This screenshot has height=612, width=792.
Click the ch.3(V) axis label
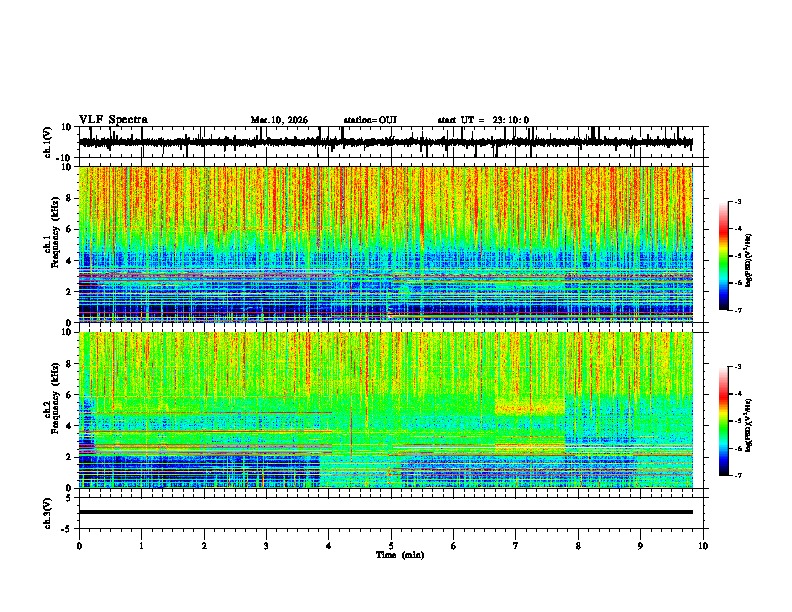pyautogui.click(x=48, y=513)
